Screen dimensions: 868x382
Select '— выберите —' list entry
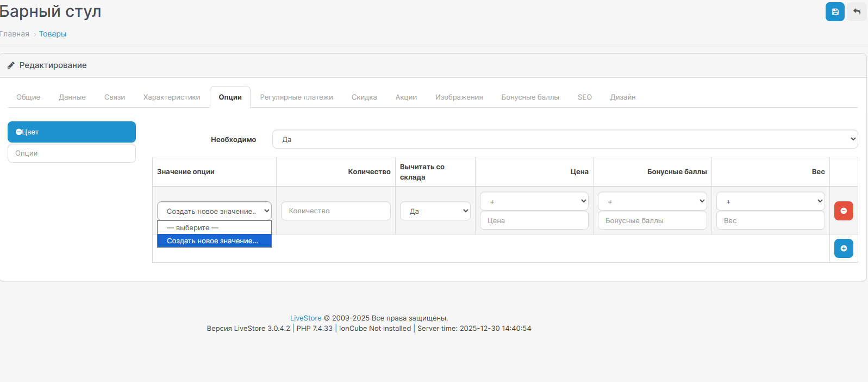214,227
